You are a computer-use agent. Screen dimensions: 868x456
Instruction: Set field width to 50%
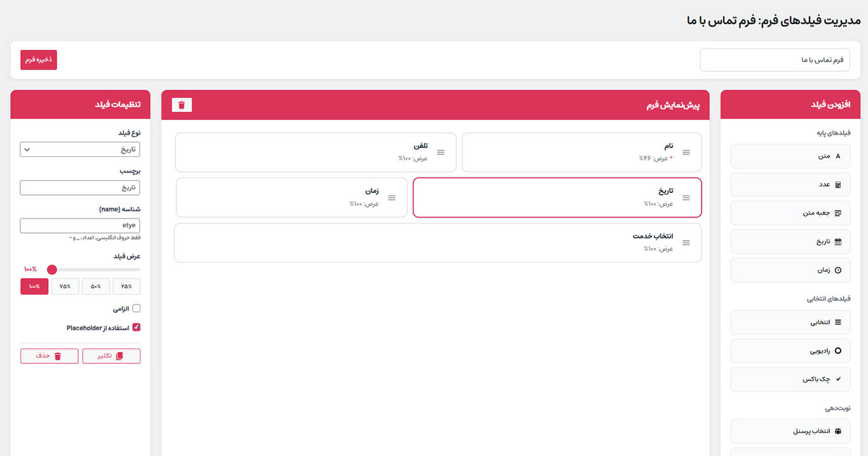(x=96, y=286)
